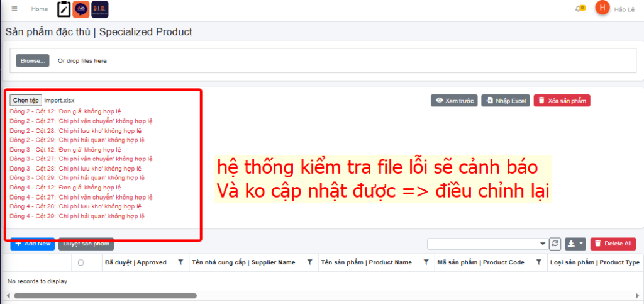Open the Hảo Lê user menu
The height and width of the screenshot is (304, 644).
click(624, 9)
